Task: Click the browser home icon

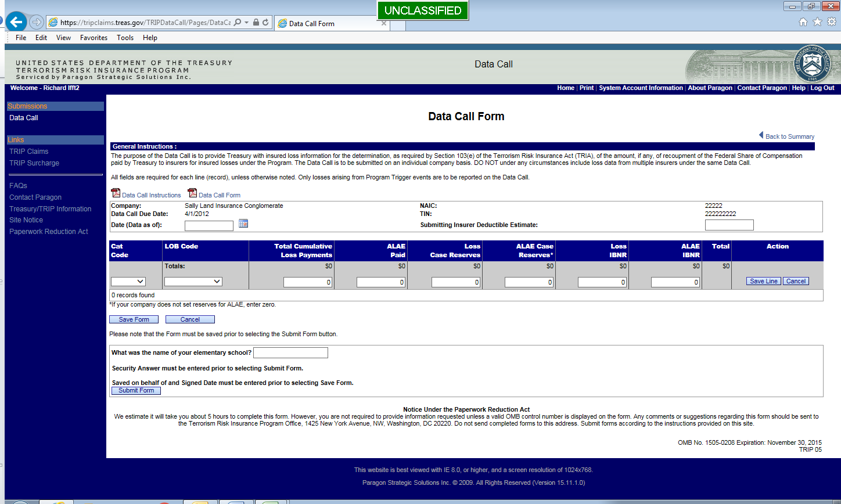Action: pos(803,22)
